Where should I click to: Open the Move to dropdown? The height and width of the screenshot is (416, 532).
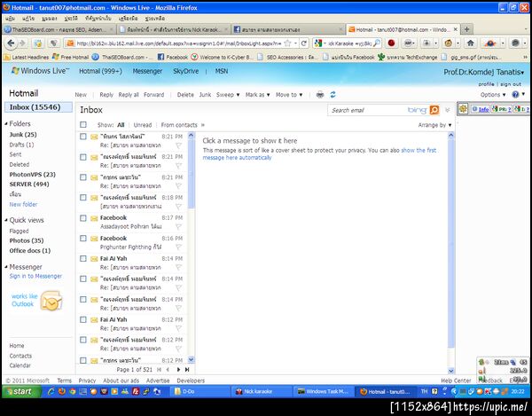pyautogui.click(x=289, y=95)
